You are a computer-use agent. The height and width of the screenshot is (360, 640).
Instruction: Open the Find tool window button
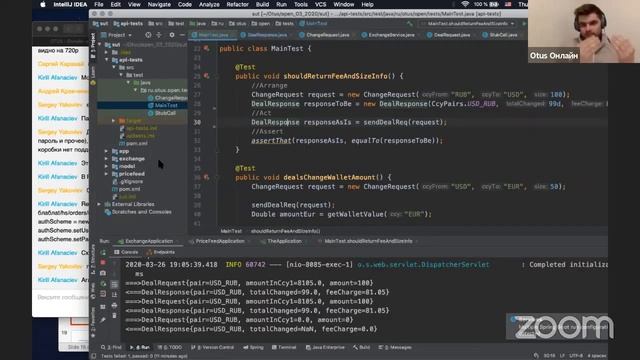111,348
